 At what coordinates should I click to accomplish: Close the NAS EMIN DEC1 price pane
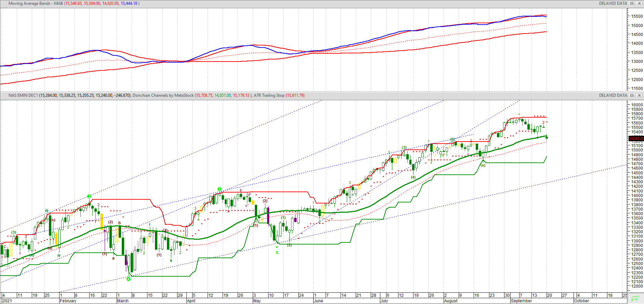639,95
